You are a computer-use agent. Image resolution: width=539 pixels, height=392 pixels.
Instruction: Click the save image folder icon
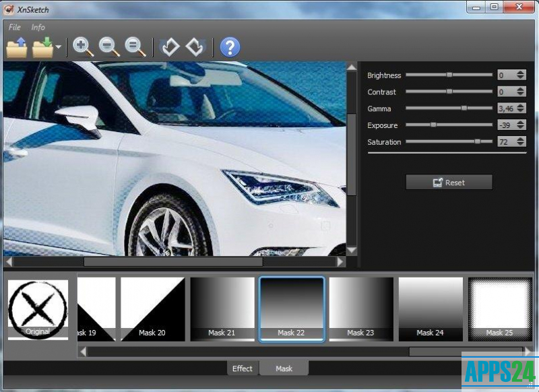pyautogui.click(x=42, y=47)
